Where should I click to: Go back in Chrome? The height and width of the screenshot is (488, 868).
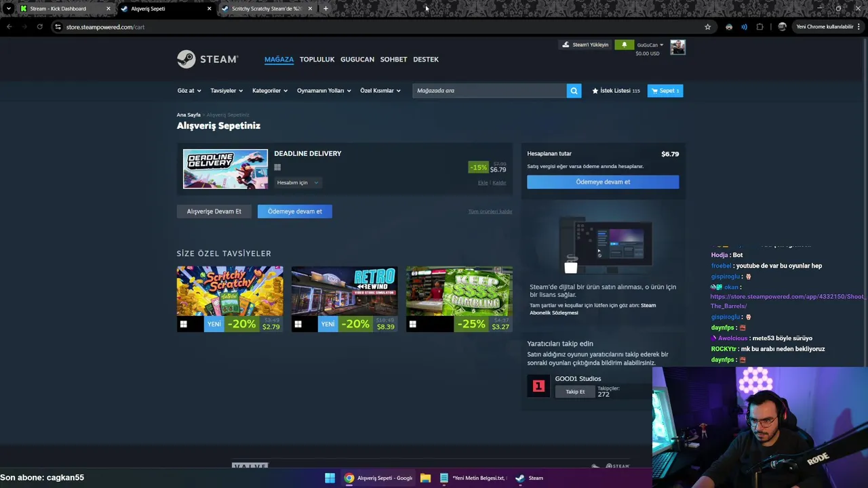tap(9, 27)
